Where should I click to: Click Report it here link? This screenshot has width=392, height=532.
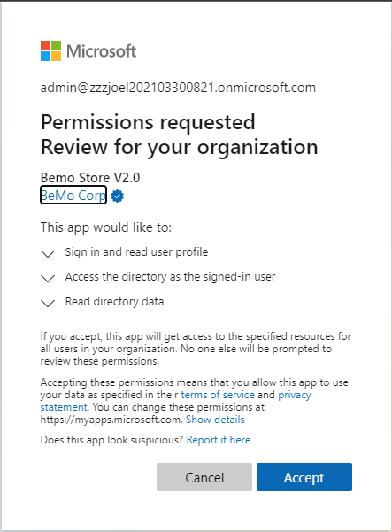click(x=219, y=440)
